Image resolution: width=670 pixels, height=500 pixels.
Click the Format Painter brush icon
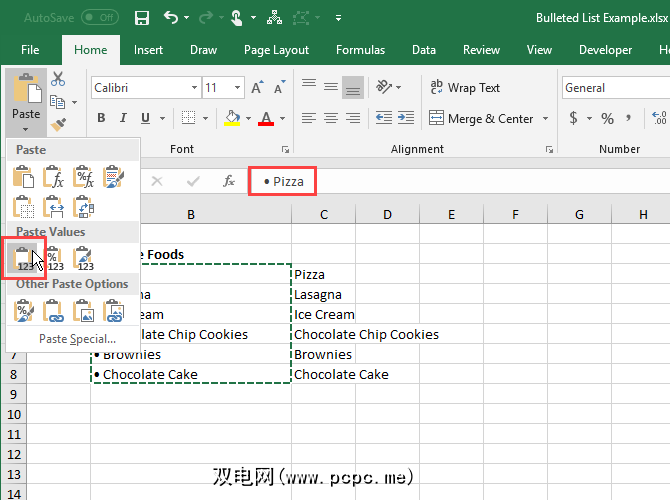click(58, 124)
